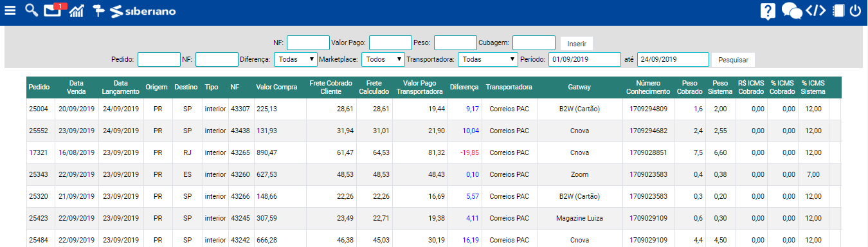Open the code brackets icon

[816, 10]
